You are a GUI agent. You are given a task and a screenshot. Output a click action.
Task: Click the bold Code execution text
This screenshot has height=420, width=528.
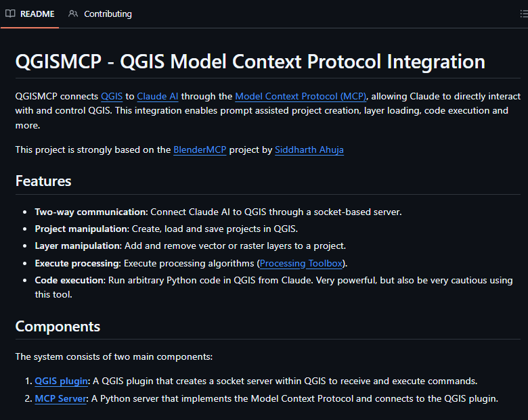pos(70,280)
